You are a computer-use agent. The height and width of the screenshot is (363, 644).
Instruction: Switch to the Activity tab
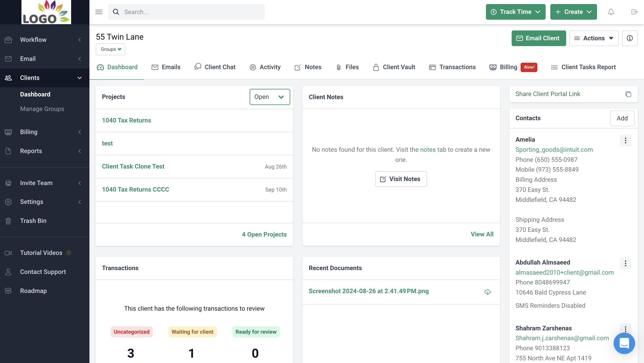[265, 67]
